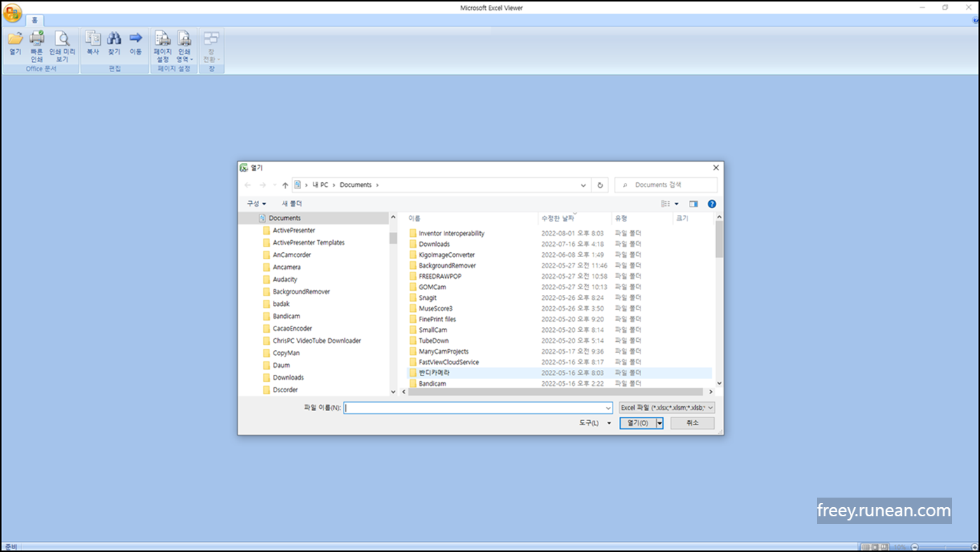Open the arrow beside 열기(O) button
The image size is (980, 552).
click(x=659, y=423)
